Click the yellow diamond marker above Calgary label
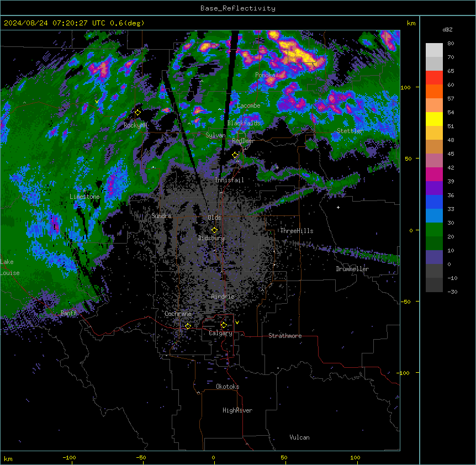 point(224,325)
